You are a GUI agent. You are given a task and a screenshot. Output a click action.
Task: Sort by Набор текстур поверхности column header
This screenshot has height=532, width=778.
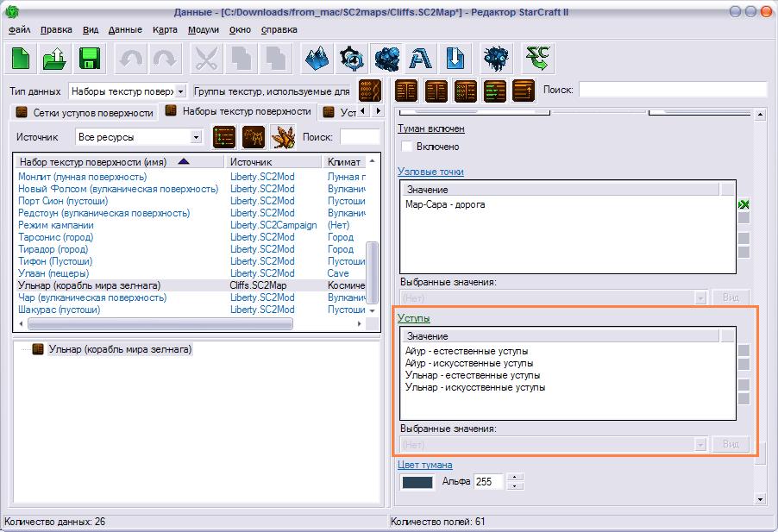coord(120,161)
